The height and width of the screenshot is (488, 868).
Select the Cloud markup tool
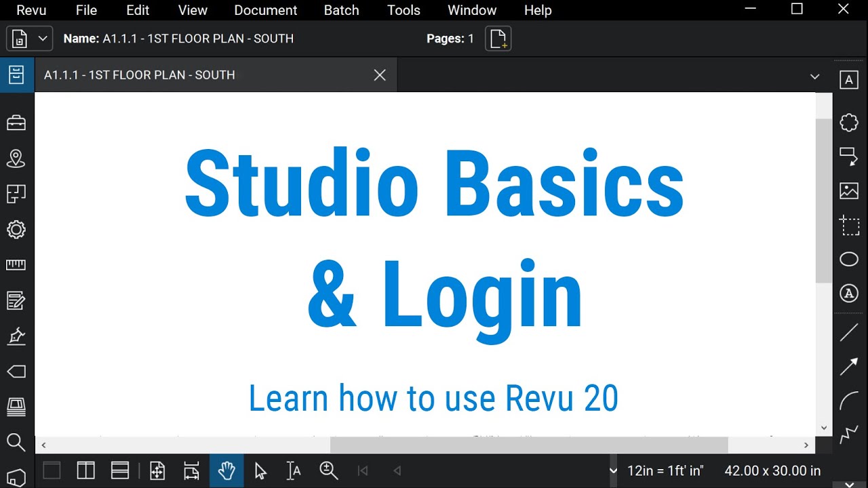[849, 123]
